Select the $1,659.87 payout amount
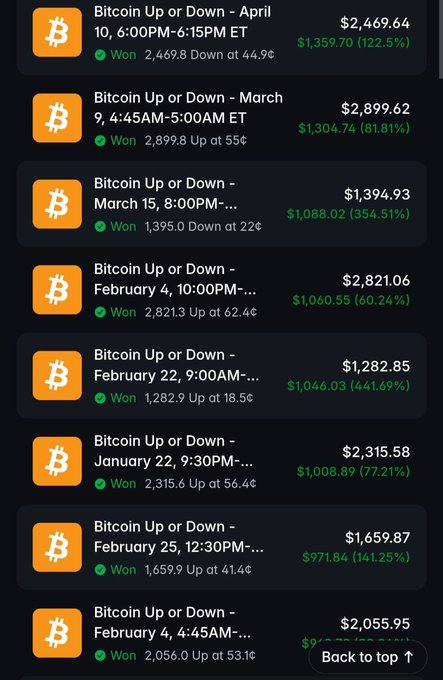 click(x=377, y=538)
